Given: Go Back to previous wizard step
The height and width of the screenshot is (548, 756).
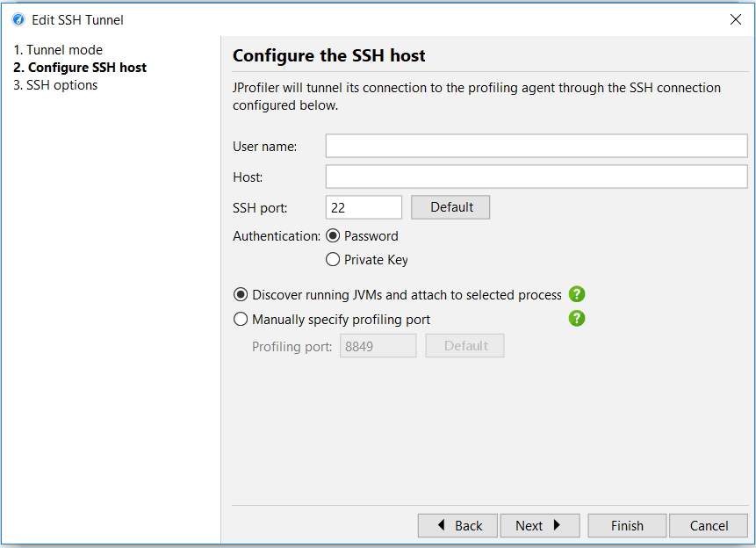Looking at the screenshot, I should click(x=457, y=525).
